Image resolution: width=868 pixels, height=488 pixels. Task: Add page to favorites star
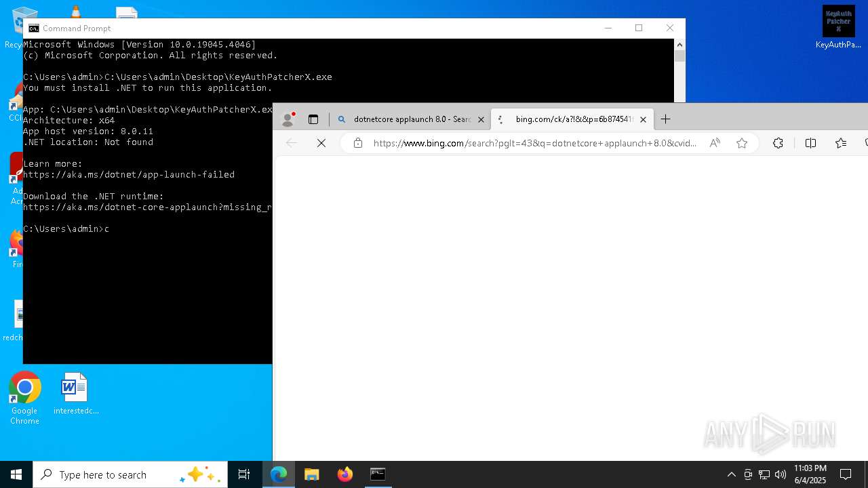click(x=742, y=143)
